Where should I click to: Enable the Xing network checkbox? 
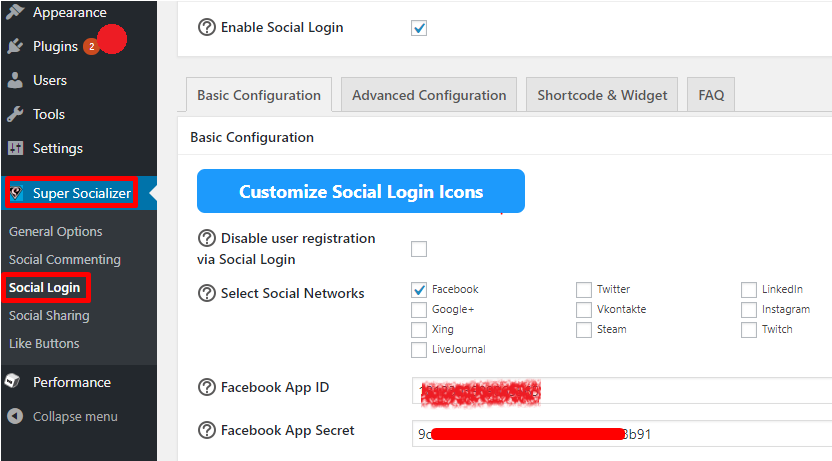coord(419,330)
